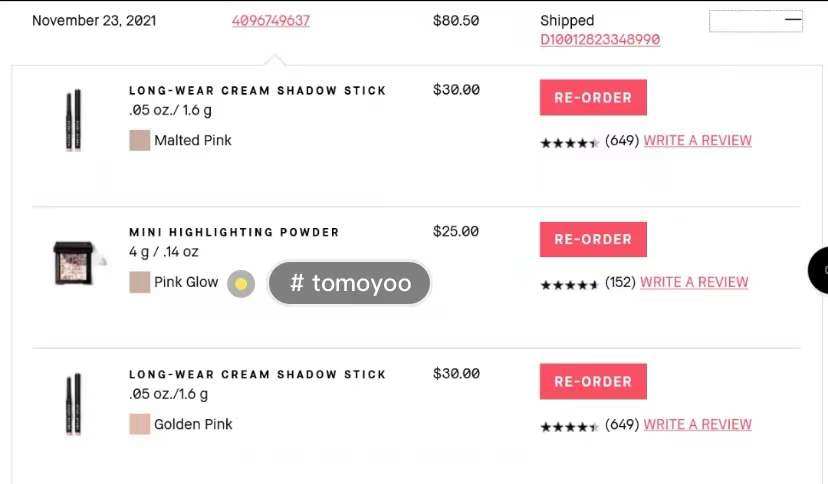Open the Mini Highlighting Powder product image

(x=73, y=262)
